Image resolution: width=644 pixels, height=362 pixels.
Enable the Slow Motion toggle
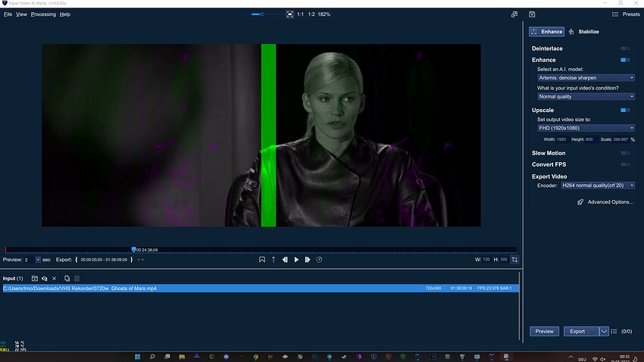tap(625, 153)
